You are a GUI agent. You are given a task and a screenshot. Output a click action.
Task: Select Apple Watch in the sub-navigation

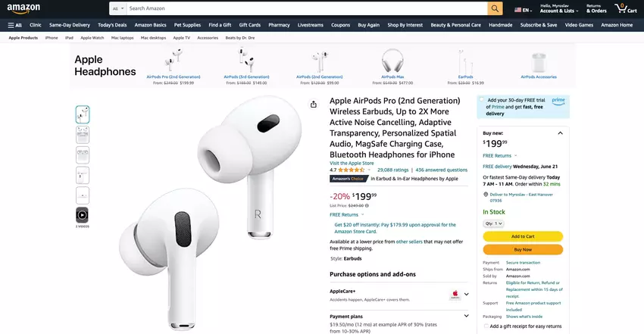[x=92, y=38]
